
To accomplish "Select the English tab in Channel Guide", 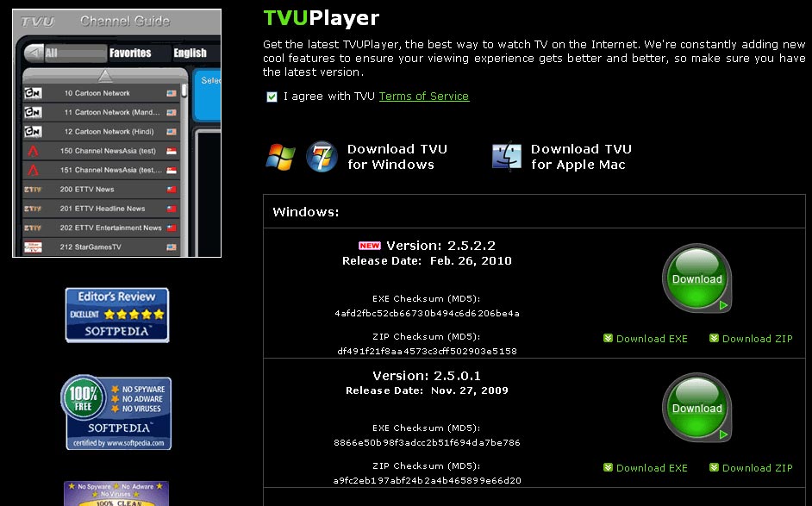I will point(190,53).
